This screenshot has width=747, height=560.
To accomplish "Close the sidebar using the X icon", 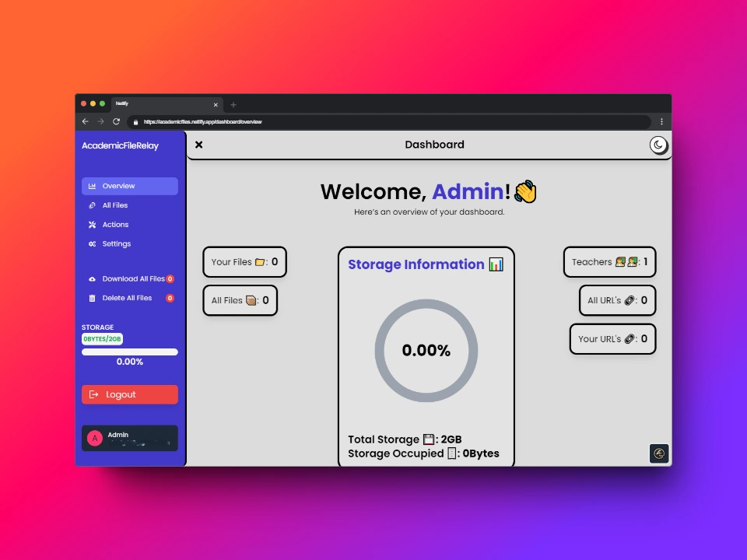I will coord(199,145).
